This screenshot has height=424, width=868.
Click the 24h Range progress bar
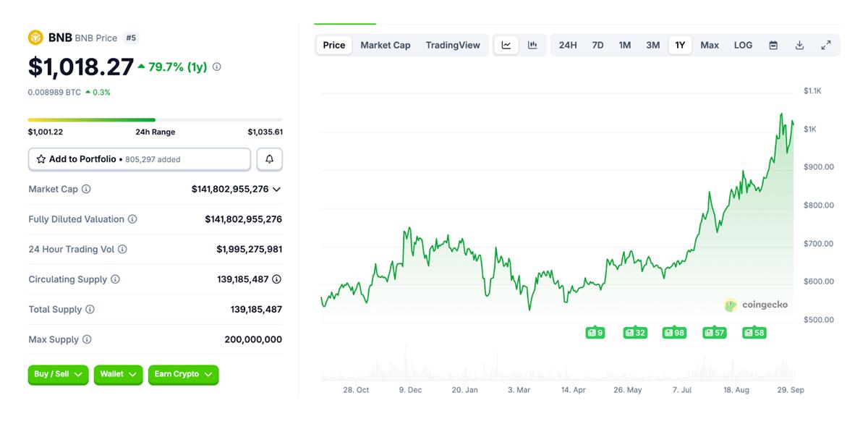click(155, 119)
